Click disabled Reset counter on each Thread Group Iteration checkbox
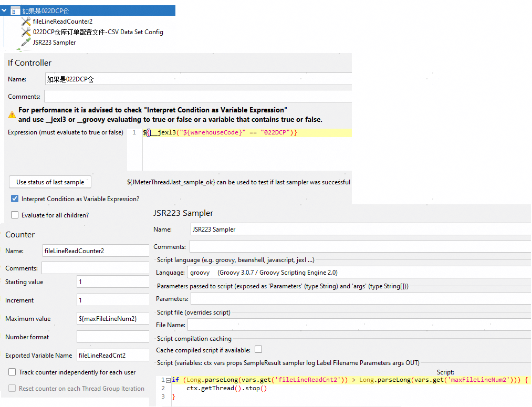 click(x=12, y=388)
